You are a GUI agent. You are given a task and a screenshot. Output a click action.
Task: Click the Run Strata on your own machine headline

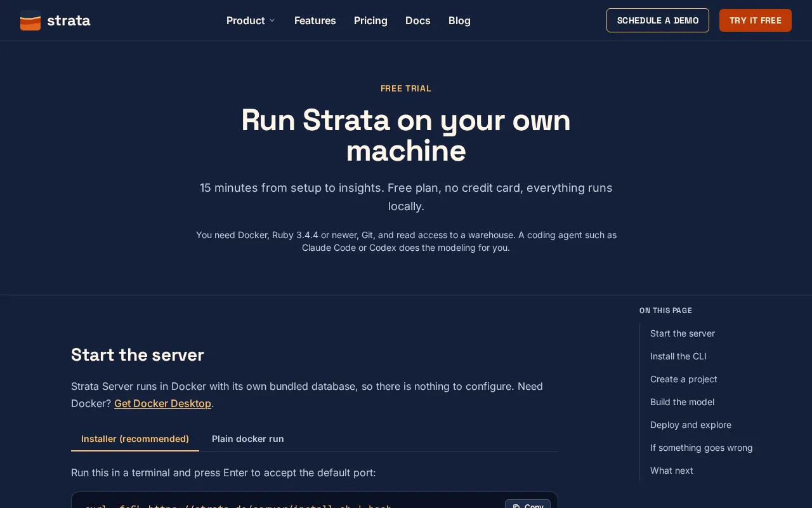click(x=406, y=135)
